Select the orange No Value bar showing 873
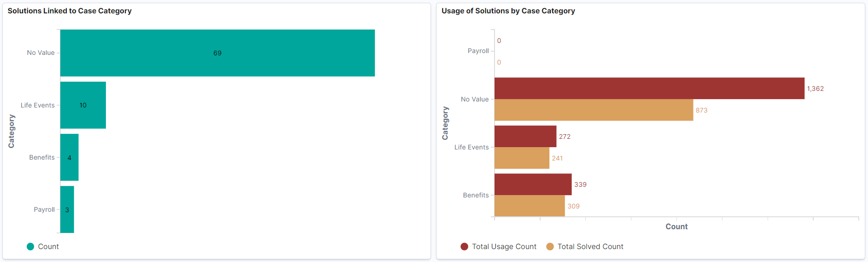 (594, 110)
